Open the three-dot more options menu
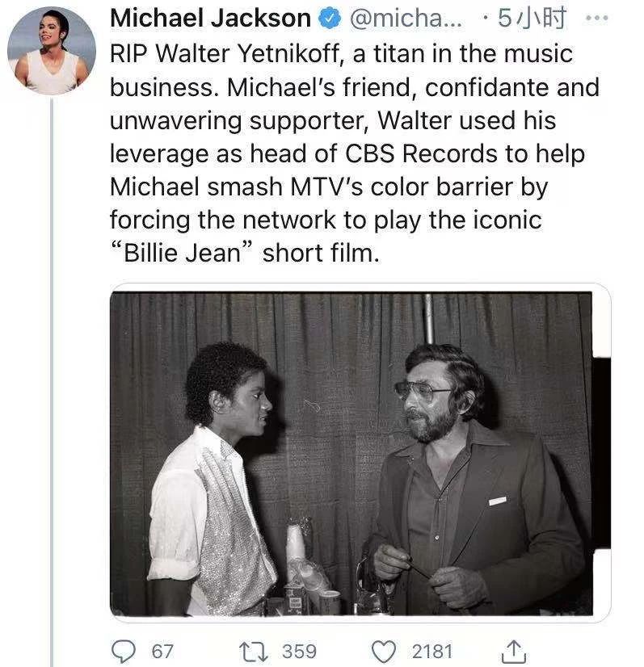Screen dimensions: 644x667 pos(595,18)
